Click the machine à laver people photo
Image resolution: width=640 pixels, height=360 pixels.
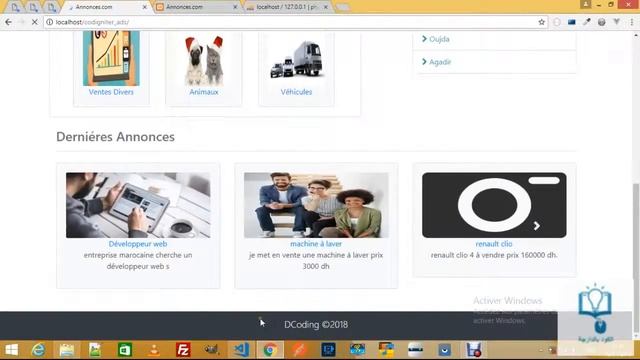[x=316, y=205]
